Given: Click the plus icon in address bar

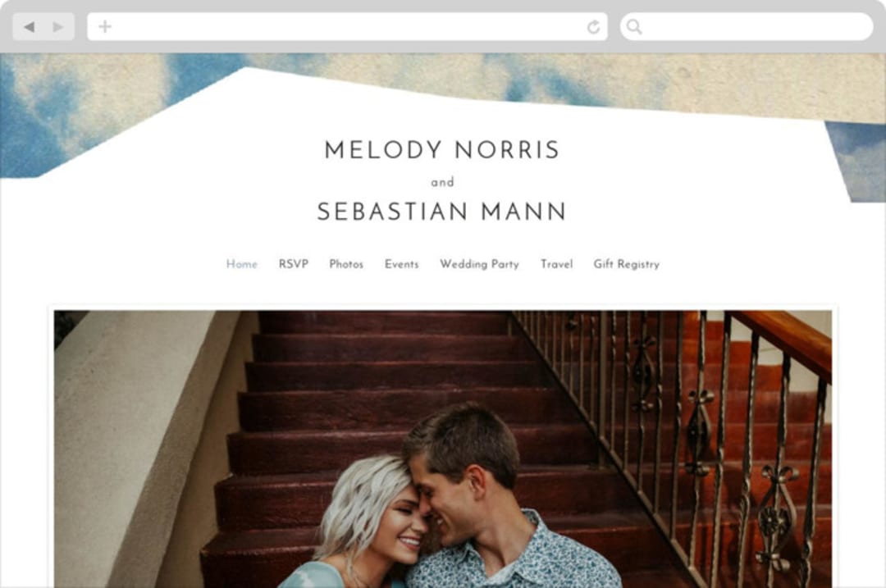Looking at the screenshot, I should [104, 26].
